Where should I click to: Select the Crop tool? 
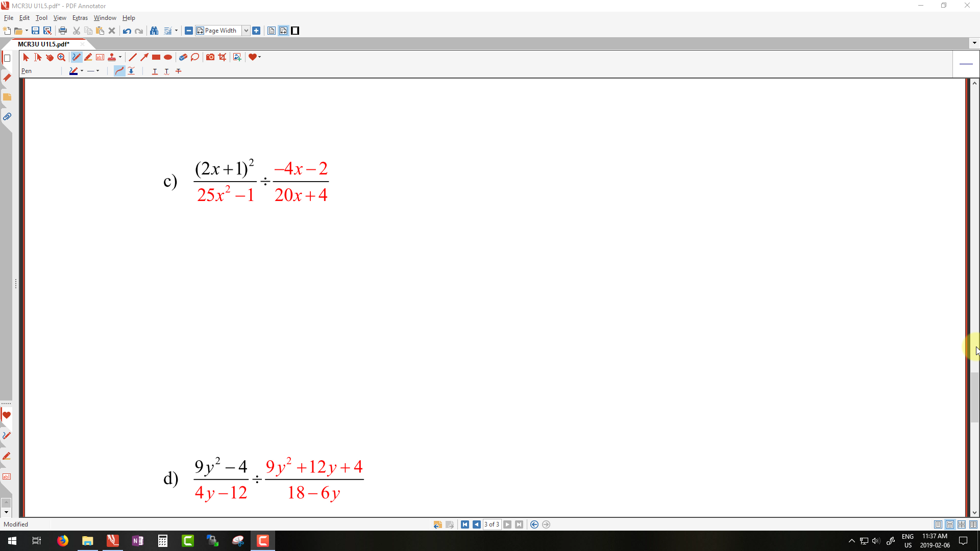222,57
